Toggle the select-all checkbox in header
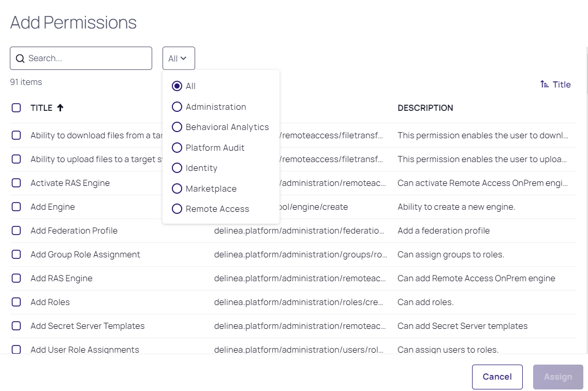 tap(16, 108)
